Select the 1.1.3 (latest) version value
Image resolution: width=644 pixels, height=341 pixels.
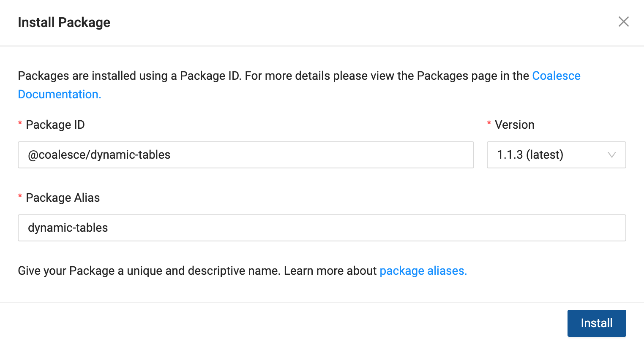point(530,155)
